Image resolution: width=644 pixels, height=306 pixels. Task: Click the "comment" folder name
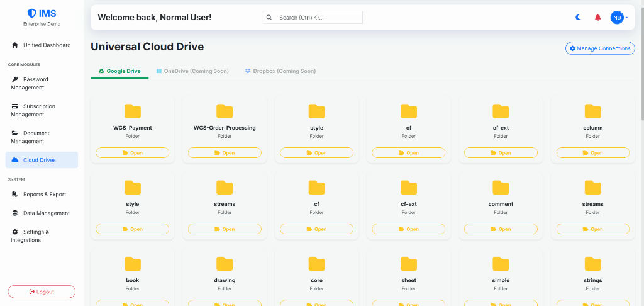coord(501,204)
